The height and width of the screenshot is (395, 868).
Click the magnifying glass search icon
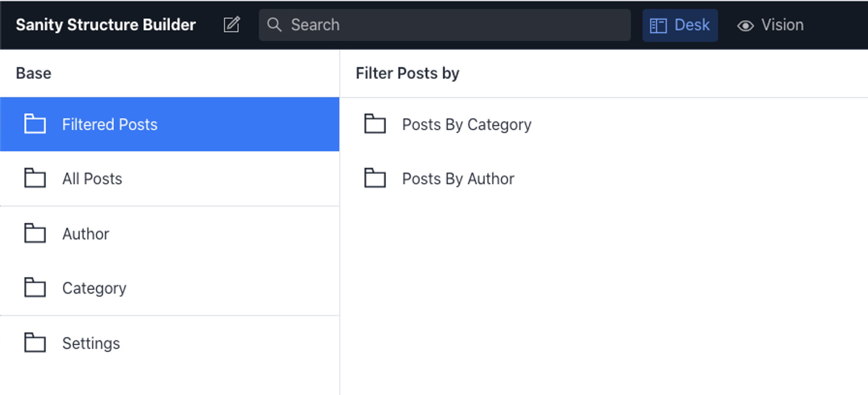274,25
